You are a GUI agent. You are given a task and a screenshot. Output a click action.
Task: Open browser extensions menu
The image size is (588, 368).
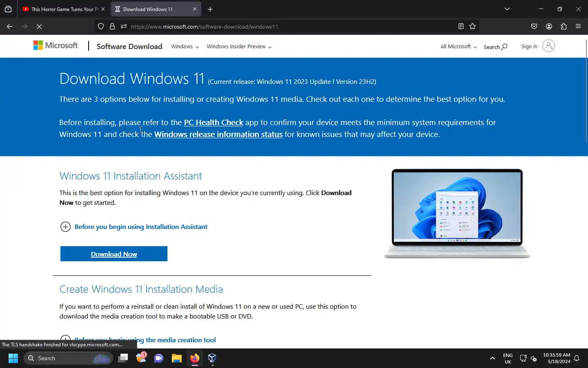[563, 26]
